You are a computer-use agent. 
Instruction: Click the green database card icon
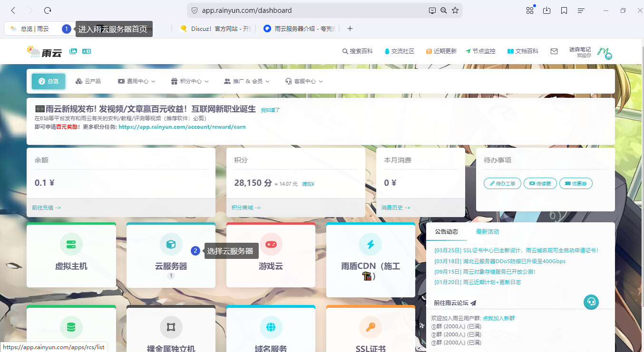[x=71, y=327]
